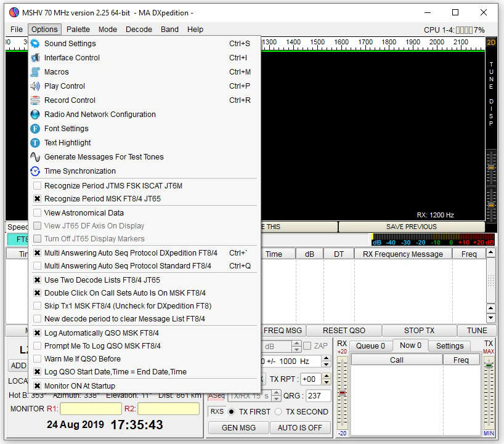Image resolution: width=504 pixels, height=444 pixels.
Task: Open the Settings tab
Action: click(x=450, y=346)
